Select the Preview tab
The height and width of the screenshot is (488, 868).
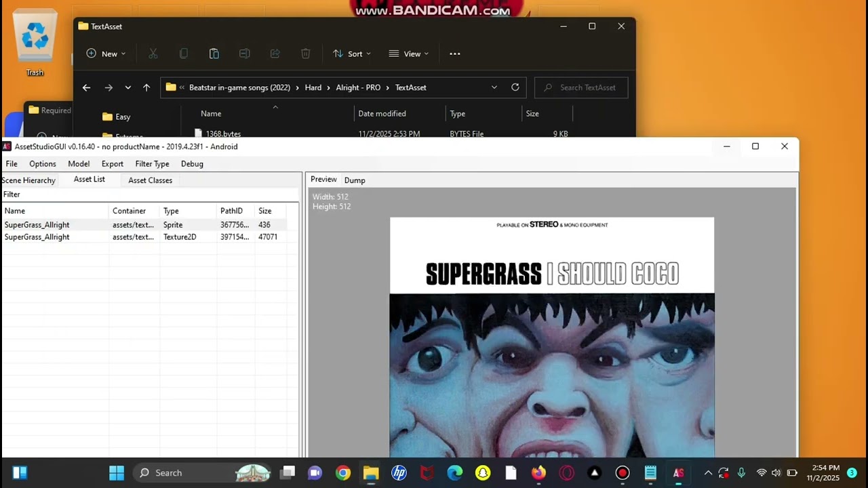click(x=323, y=180)
